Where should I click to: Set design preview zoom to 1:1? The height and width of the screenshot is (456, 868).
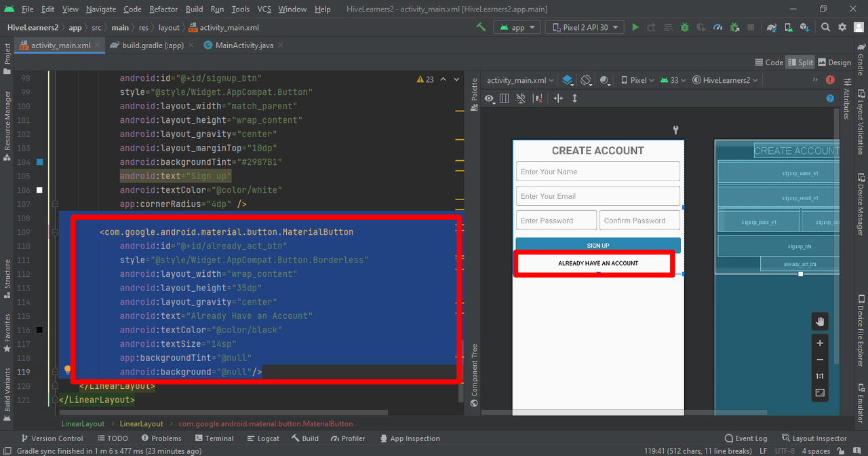[x=820, y=376]
